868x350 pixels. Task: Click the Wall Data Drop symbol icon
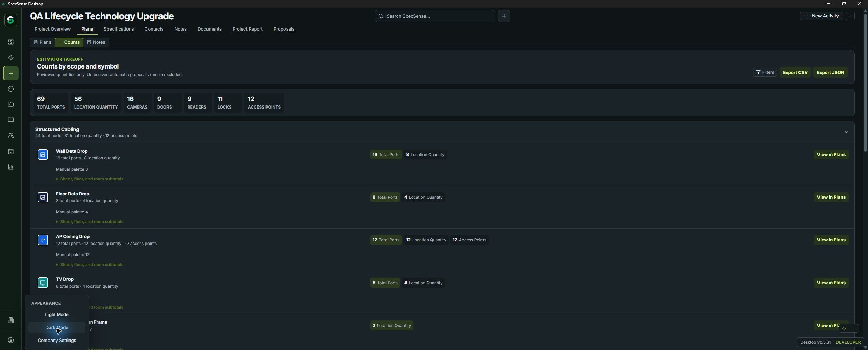[43, 155]
